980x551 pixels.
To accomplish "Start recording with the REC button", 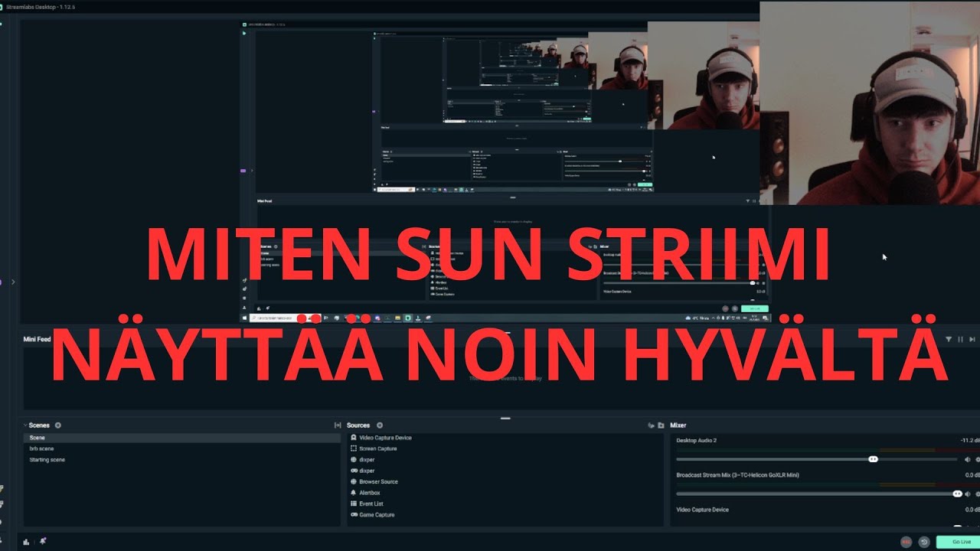I will (906, 542).
